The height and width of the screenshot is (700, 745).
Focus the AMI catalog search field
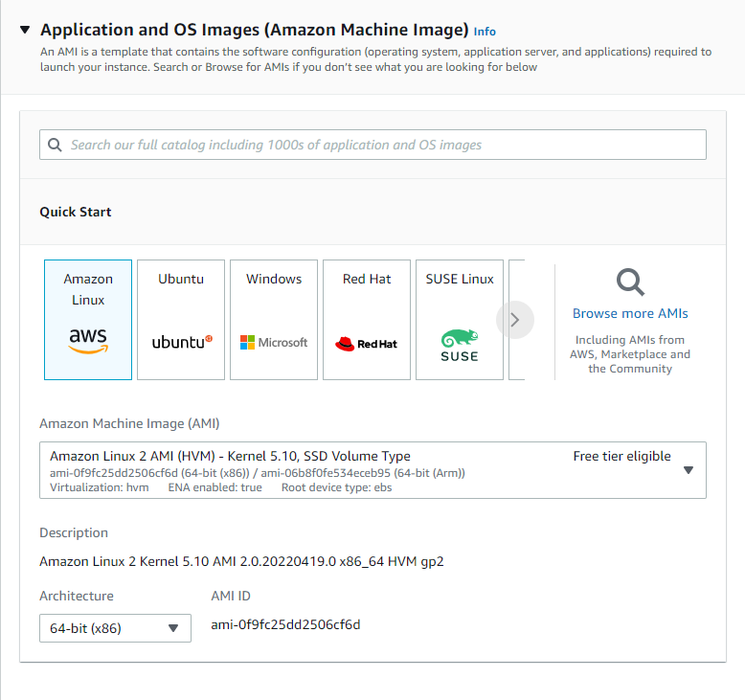click(383, 146)
